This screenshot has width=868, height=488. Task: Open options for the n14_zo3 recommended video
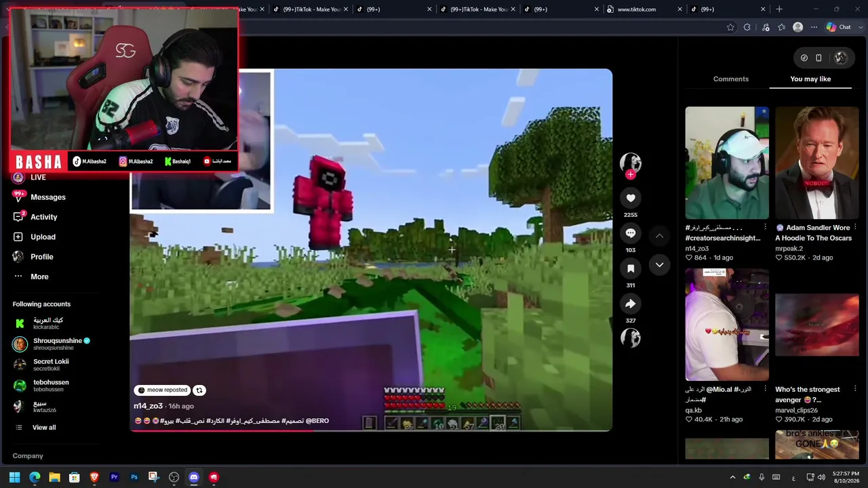click(765, 227)
